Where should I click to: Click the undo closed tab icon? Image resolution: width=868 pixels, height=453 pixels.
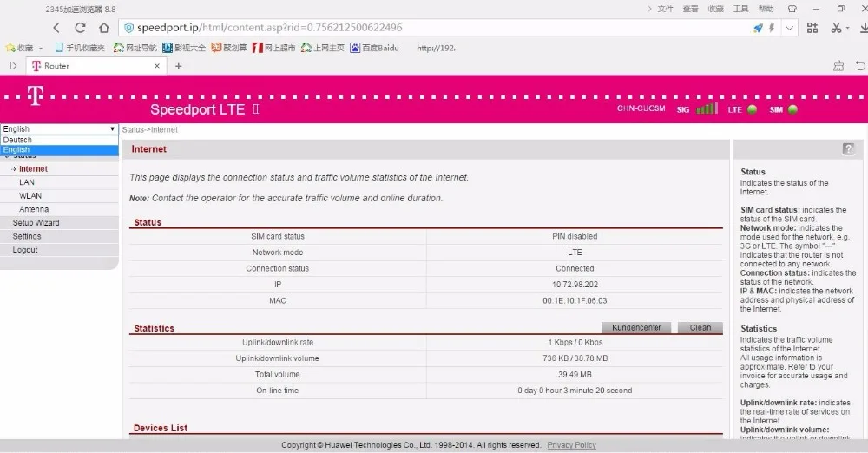861,66
